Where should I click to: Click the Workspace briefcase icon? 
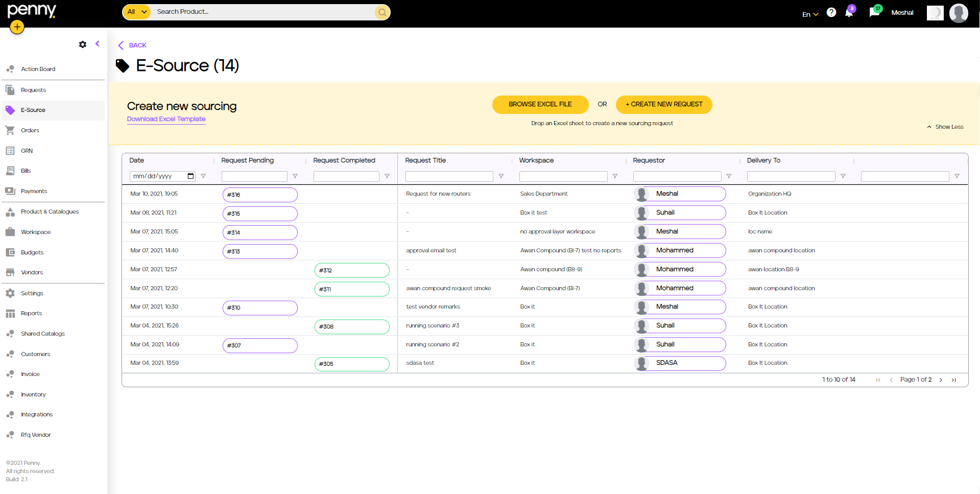coord(10,232)
